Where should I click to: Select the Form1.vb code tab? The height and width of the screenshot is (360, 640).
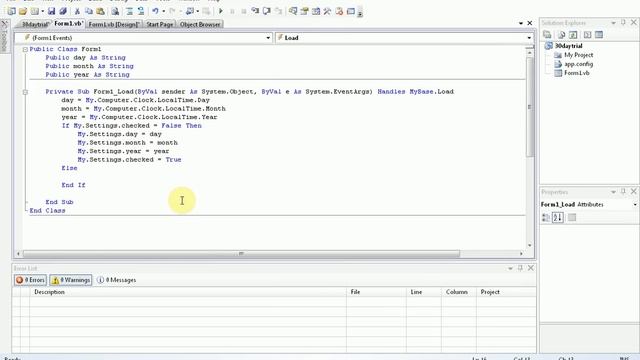(x=69, y=24)
